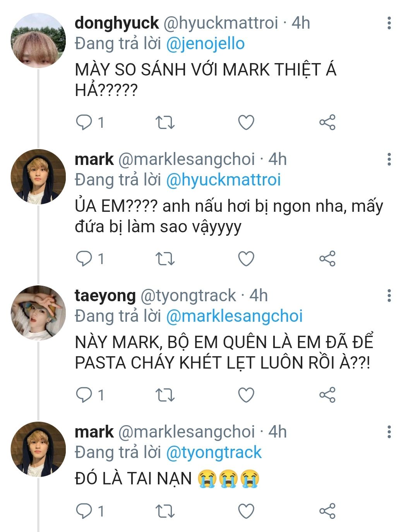This screenshot has height=532, width=418.
Task: Open more options on donghyuck's tweet
Action: pyautogui.click(x=389, y=23)
